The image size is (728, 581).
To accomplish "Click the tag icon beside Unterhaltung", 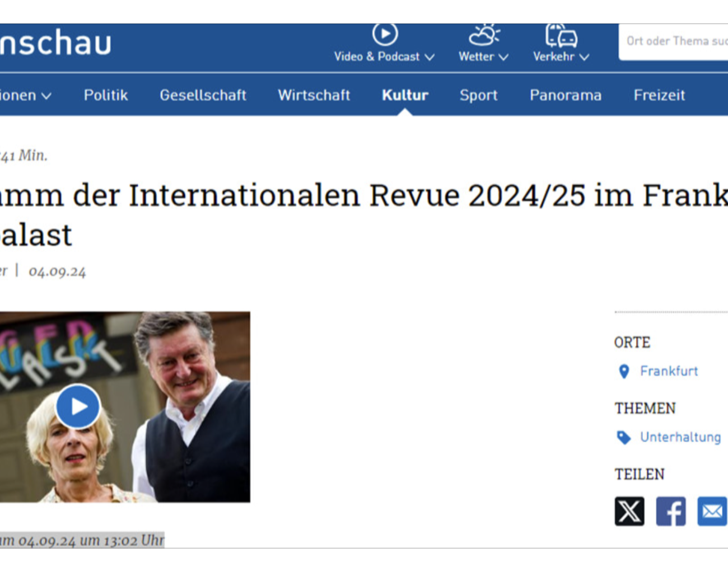I will coord(624,437).
